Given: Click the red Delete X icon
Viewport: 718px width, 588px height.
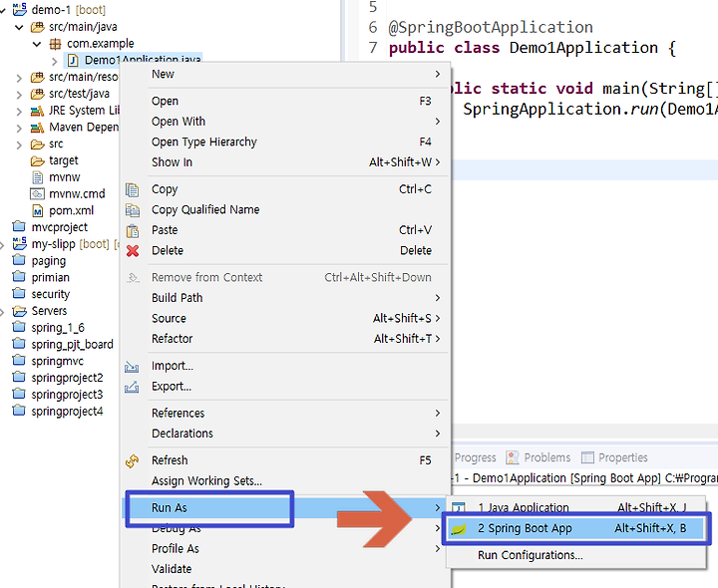Looking at the screenshot, I should point(133,251).
